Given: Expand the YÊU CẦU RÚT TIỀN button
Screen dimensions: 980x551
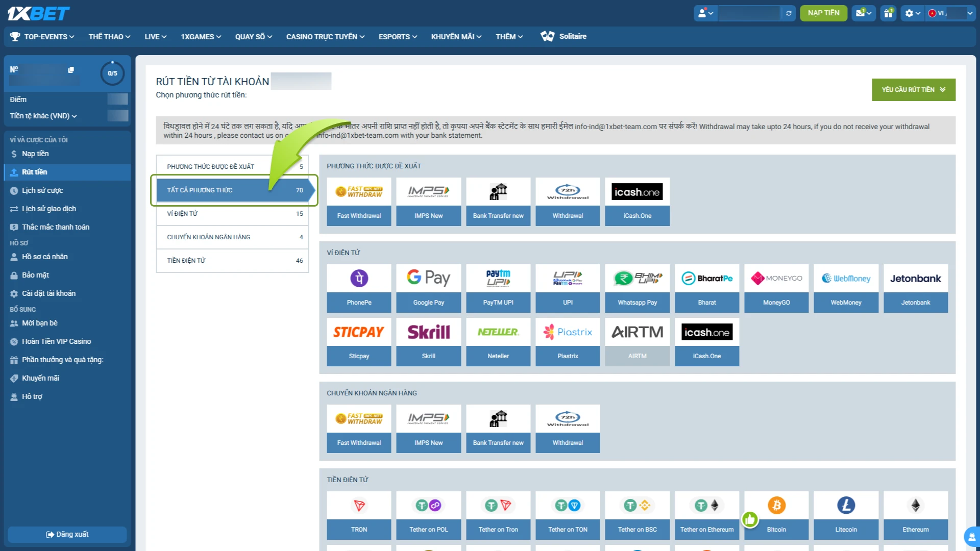Looking at the screenshot, I should click(914, 89).
